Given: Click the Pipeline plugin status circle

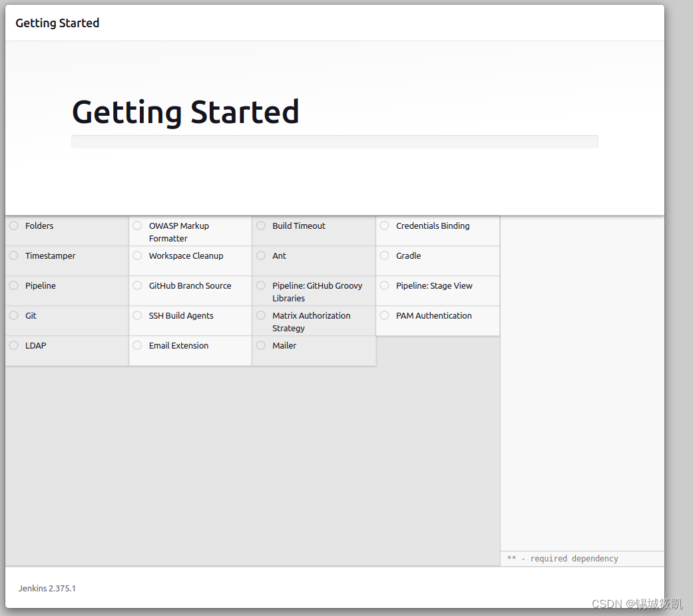Looking at the screenshot, I should point(14,285).
